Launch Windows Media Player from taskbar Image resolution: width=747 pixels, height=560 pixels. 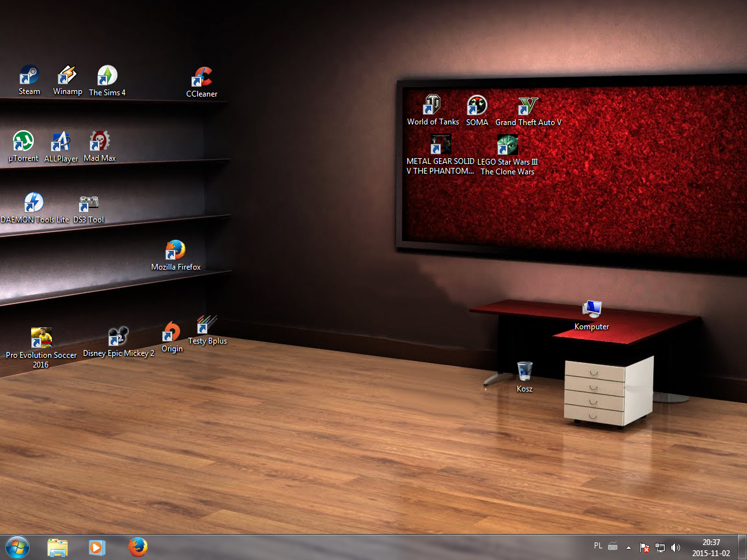click(97, 548)
